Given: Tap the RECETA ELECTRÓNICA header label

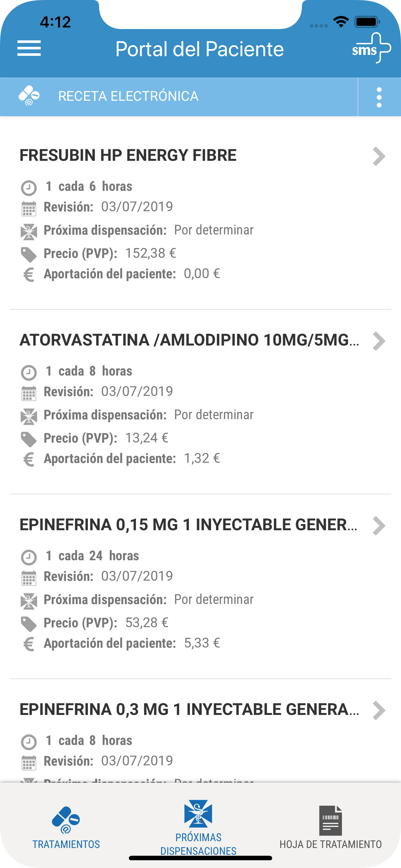Looking at the screenshot, I should (x=129, y=96).
